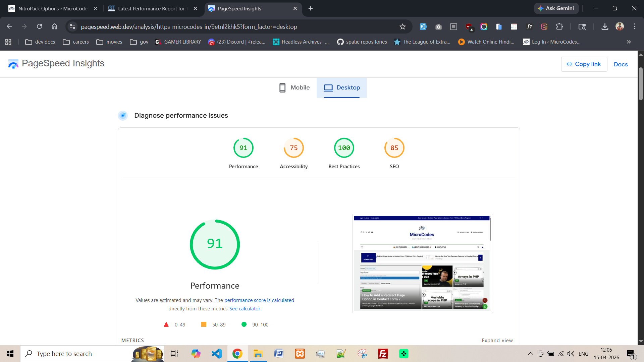644x362 pixels.
Task: Click the site information icon in address bar
Action: coord(72,27)
